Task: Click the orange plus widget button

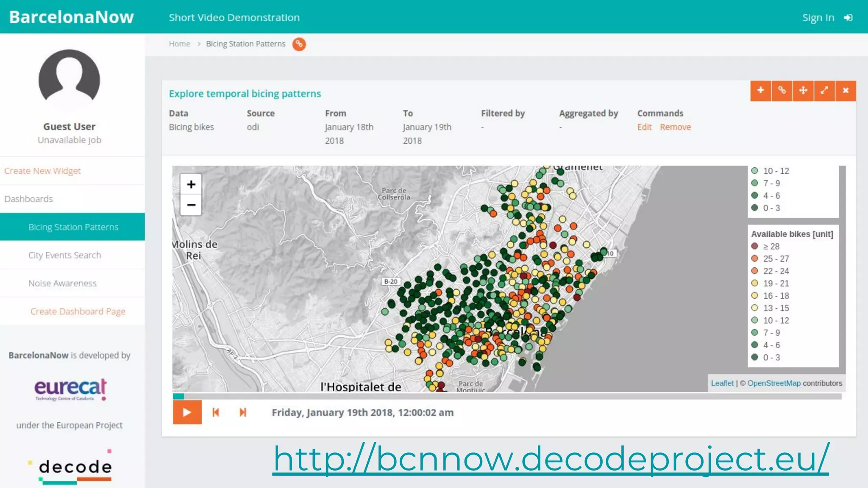Action: 761,91
